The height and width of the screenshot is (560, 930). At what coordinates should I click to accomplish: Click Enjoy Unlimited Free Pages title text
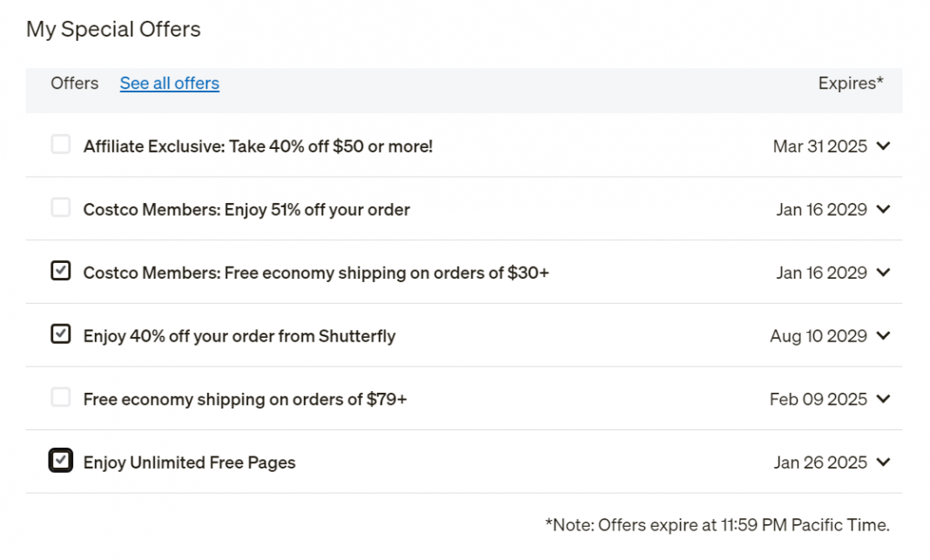(189, 462)
